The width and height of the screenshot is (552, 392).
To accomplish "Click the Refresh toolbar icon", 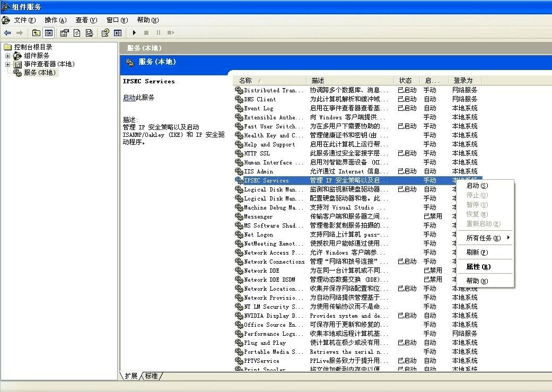I will click(77, 33).
